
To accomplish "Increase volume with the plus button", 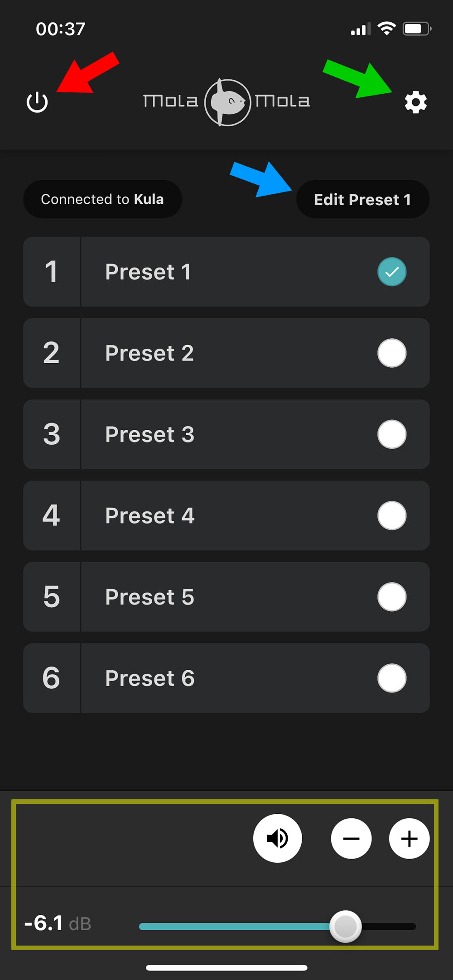I will [409, 838].
